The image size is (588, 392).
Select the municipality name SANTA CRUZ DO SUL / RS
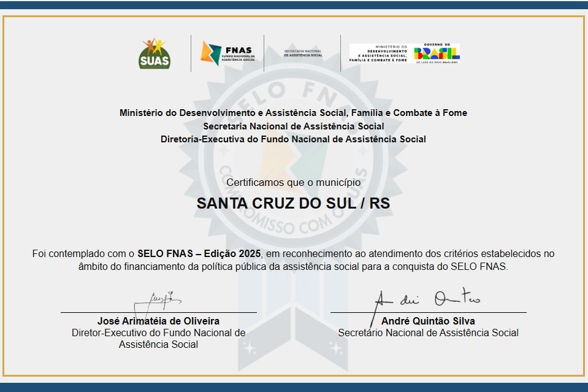coord(293,204)
